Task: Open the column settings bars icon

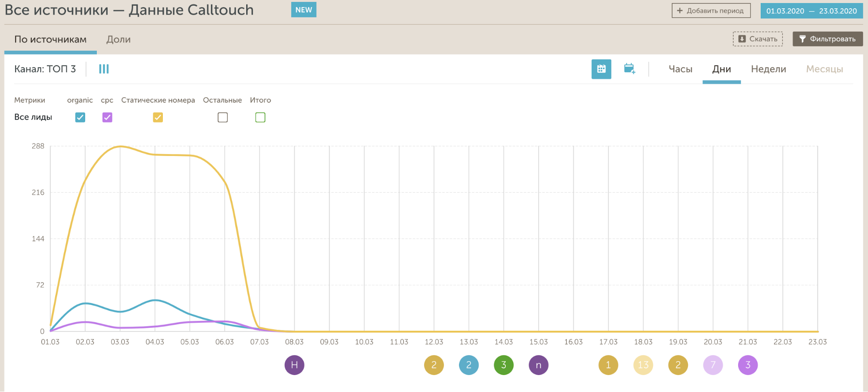Action: (x=104, y=69)
